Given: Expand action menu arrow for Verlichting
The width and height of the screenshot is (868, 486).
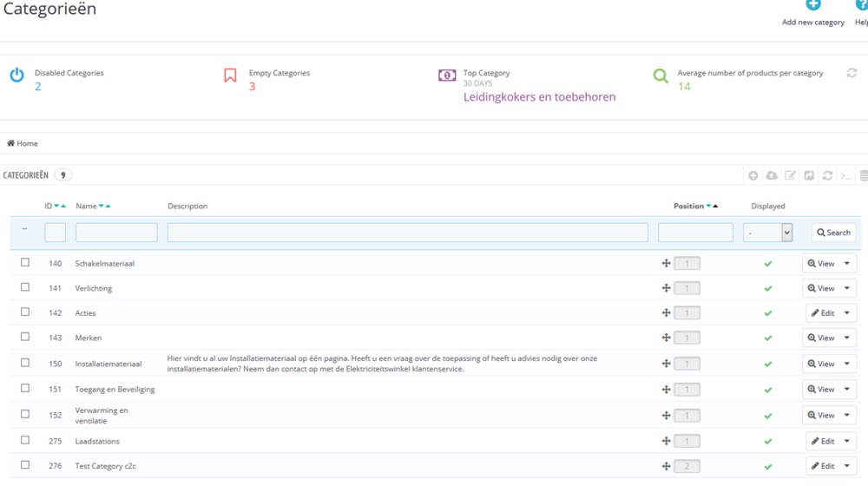Looking at the screenshot, I should click(x=847, y=288).
